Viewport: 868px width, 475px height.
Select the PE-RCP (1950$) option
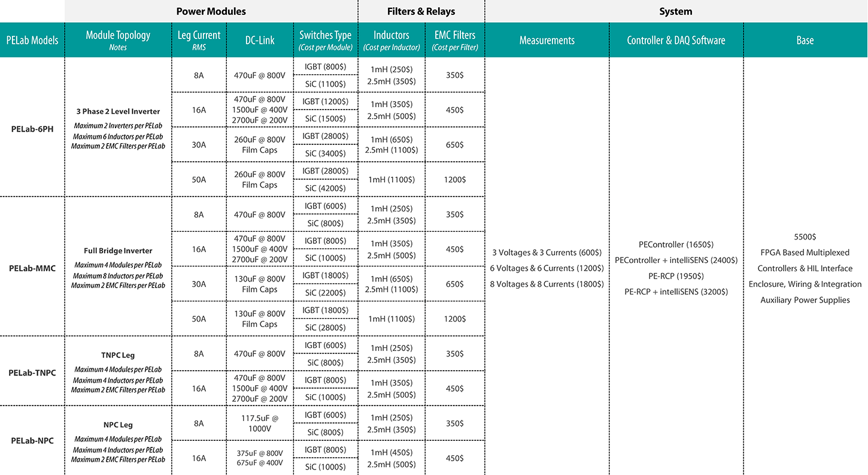(676, 276)
